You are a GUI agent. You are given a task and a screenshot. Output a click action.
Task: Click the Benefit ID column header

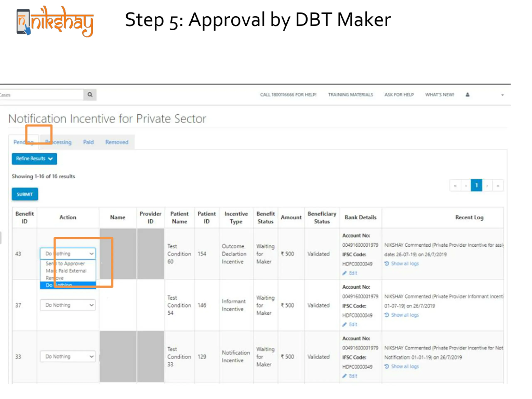click(x=25, y=217)
